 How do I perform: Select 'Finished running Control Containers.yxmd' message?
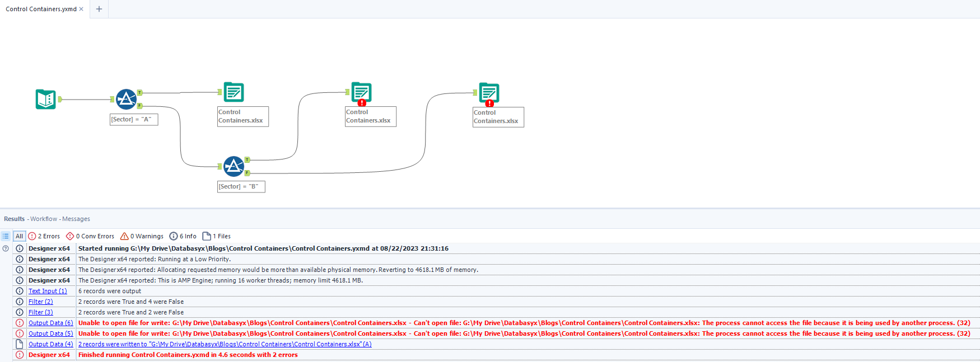pos(188,355)
